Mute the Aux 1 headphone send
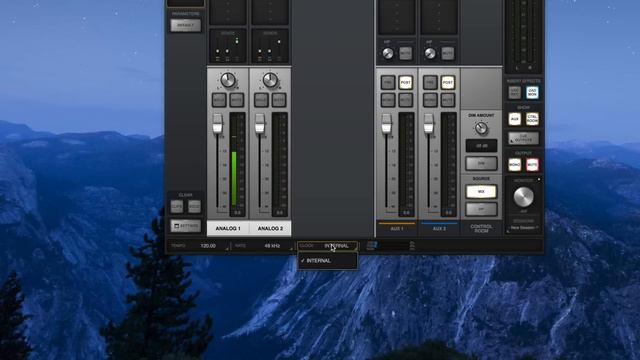640x360 pixels. tap(405, 53)
